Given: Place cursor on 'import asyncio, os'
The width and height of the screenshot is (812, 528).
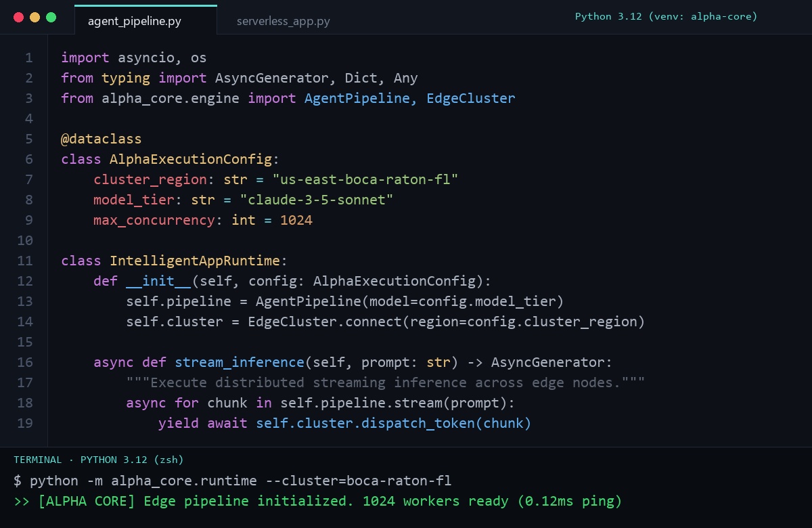Looking at the screenshot, I should [x=134, y=58].
